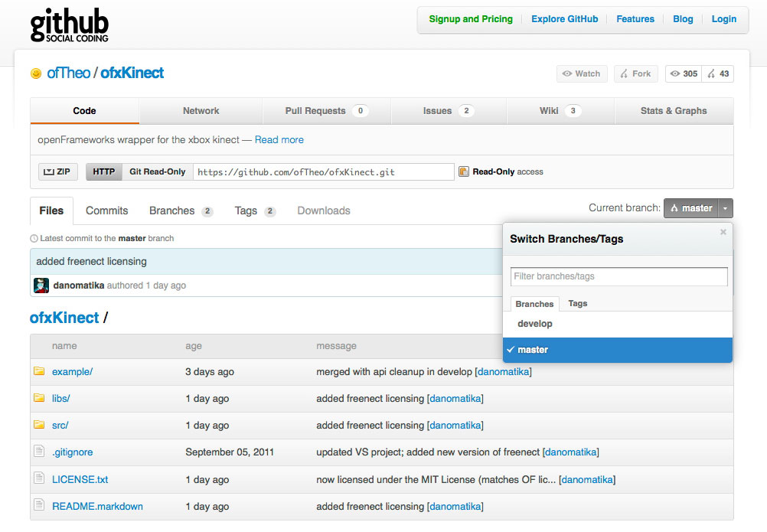Image resolution: width=767 pixels, height=532 pixels.
Task: Click the folder icon for src/
Action: click(x=39, y=425)
